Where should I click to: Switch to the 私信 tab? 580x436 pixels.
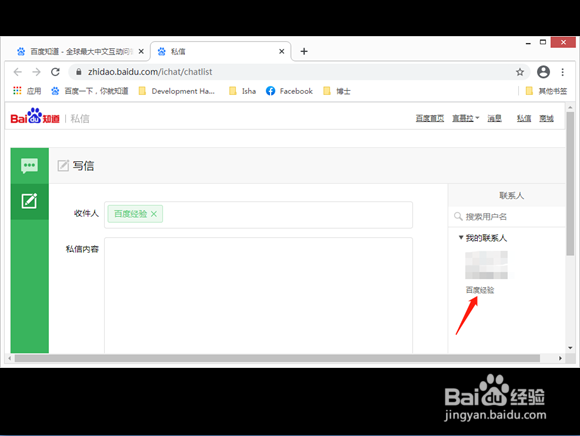221,51
